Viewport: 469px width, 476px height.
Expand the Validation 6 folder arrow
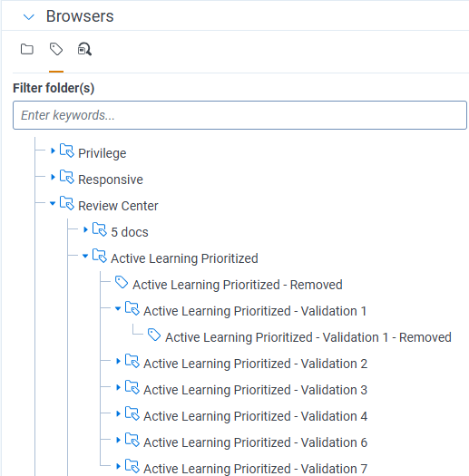tap(119, 440)
